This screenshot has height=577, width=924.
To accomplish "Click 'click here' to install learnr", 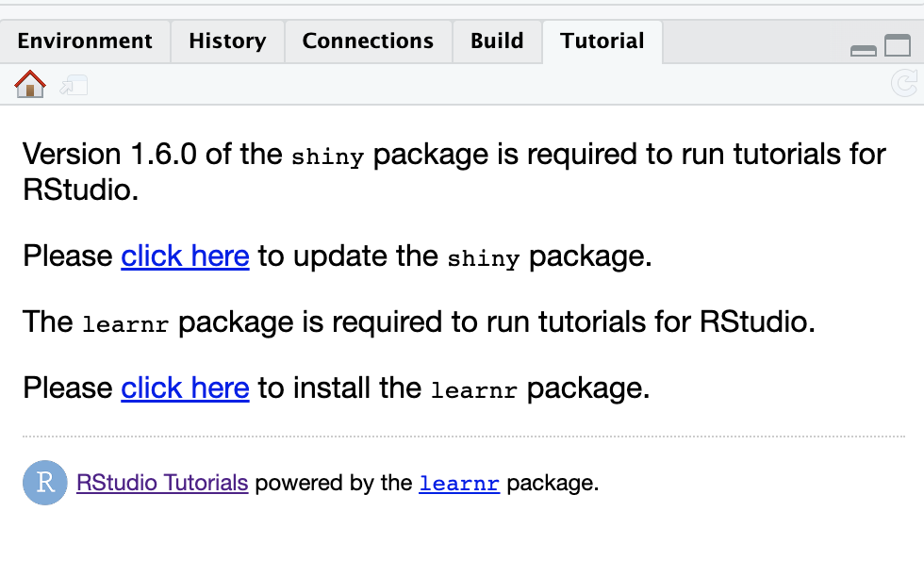I will (x=185, y=387).
